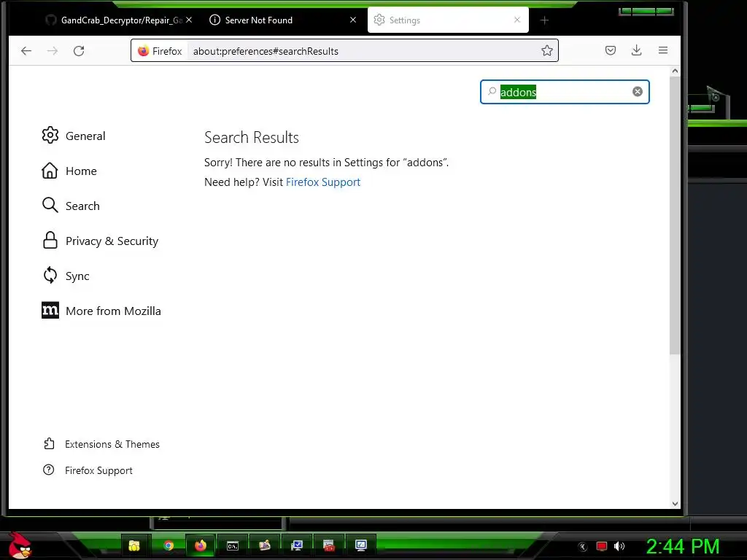Click inside the settings search field
Viewport: 747px width, 560px height.
click(x=565, y=92)
